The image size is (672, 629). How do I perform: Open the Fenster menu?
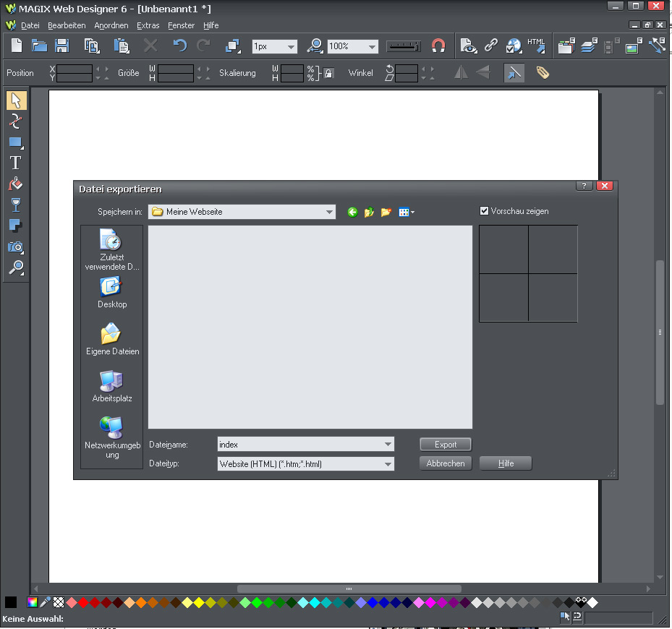[x=181, y=25]
